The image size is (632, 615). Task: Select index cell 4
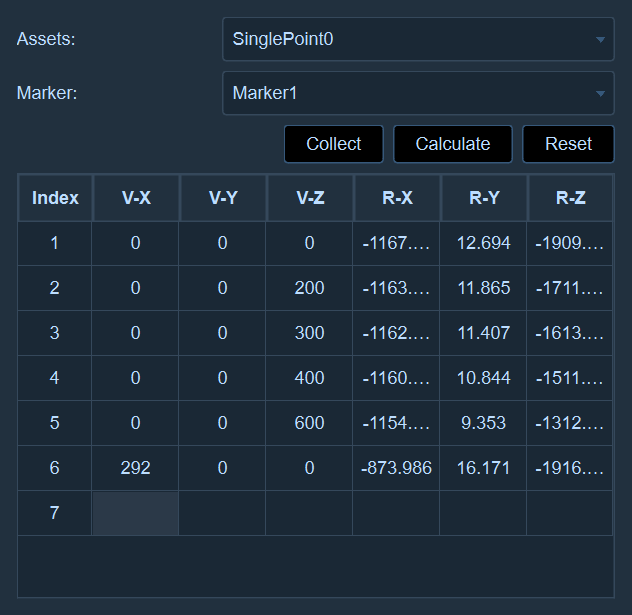point(54,378)
